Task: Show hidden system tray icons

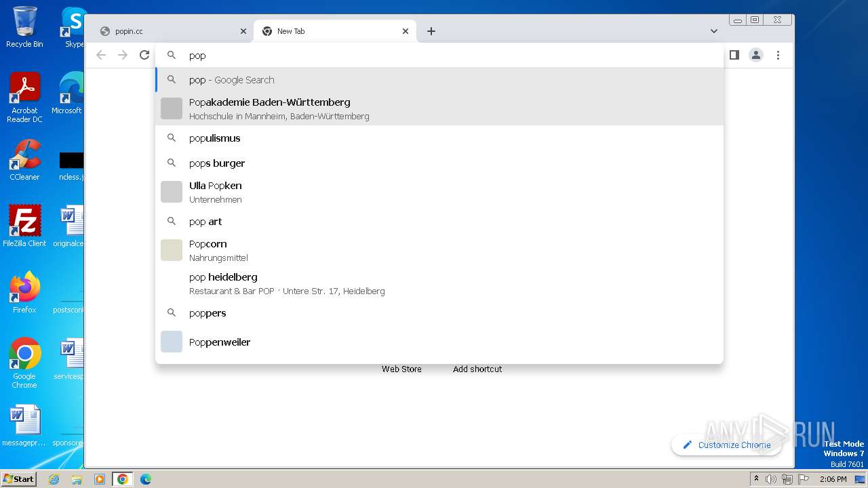Action: 756,479
